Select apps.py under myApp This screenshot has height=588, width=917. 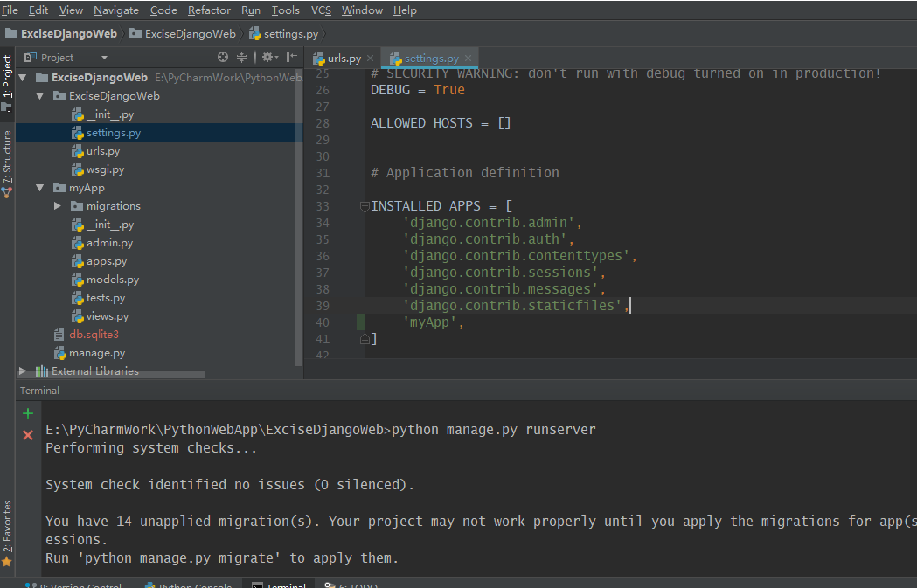pyautogui.click(x=107, y=261)
